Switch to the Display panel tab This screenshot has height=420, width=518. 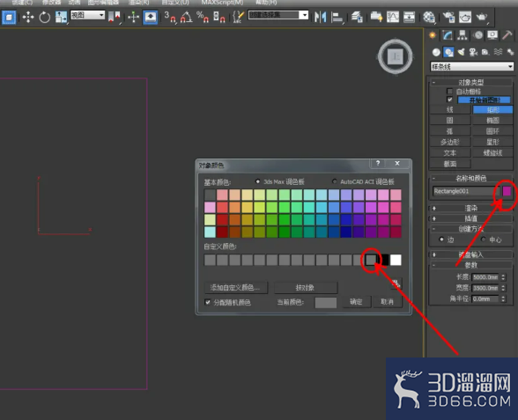tap(492, 35)
